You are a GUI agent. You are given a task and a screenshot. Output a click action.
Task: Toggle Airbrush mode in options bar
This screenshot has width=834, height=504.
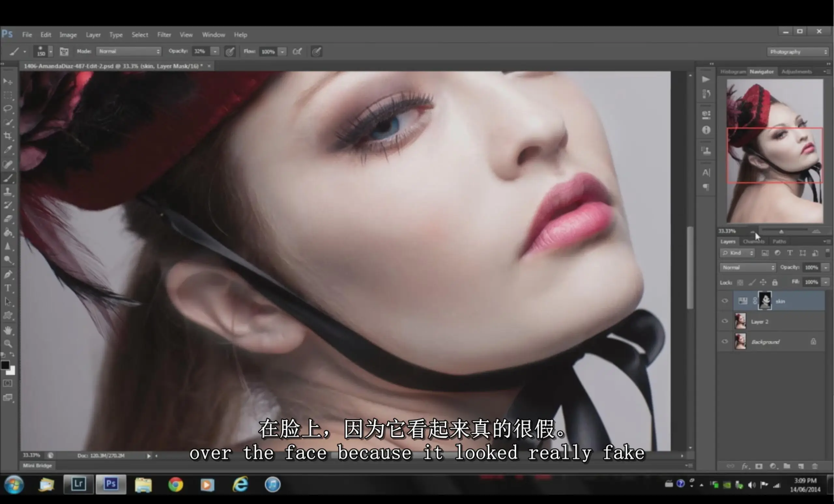pos(297,51)
